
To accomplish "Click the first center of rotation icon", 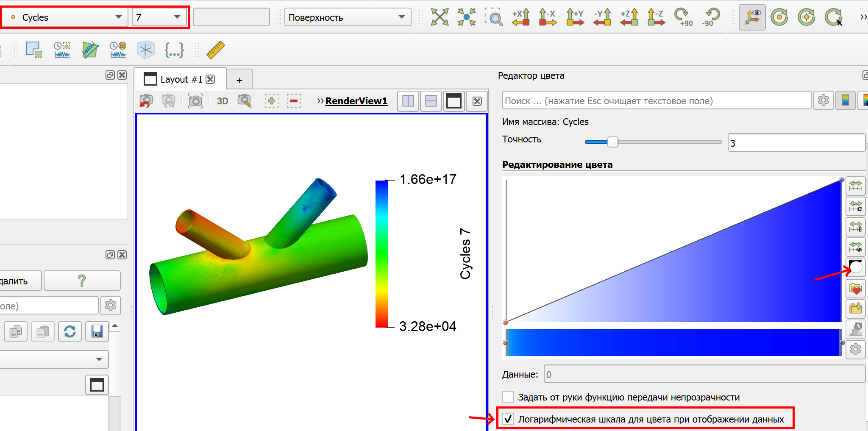I will [779, 17].
